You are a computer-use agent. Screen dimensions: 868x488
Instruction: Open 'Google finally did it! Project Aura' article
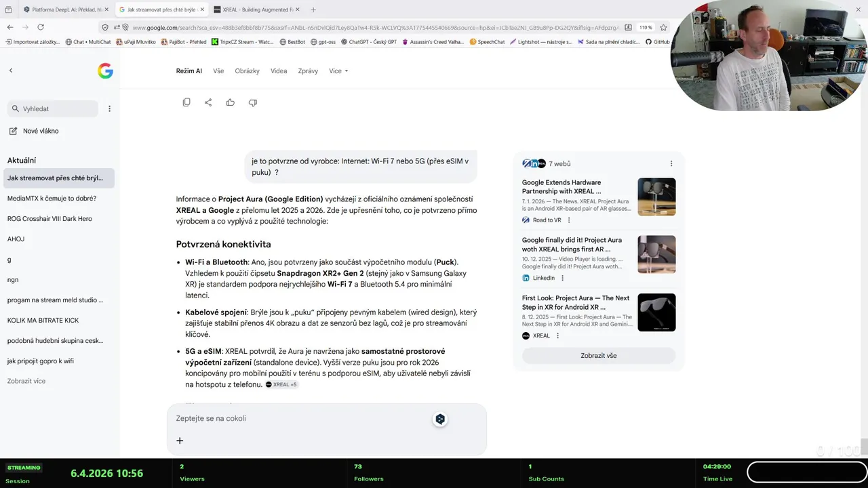572,245
